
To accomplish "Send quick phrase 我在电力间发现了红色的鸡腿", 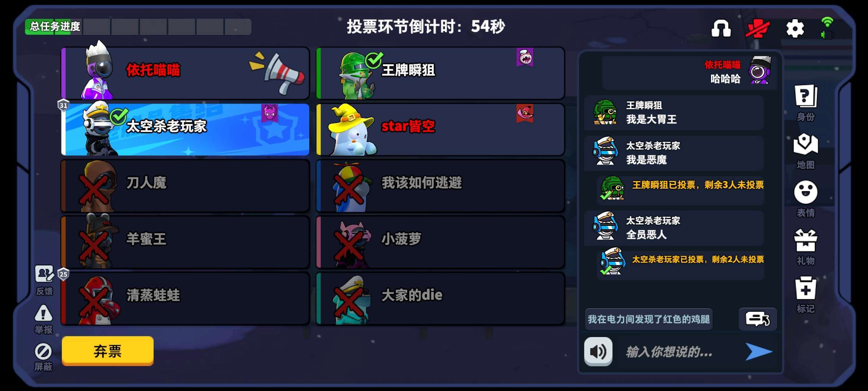I will [x=648, y=319].
